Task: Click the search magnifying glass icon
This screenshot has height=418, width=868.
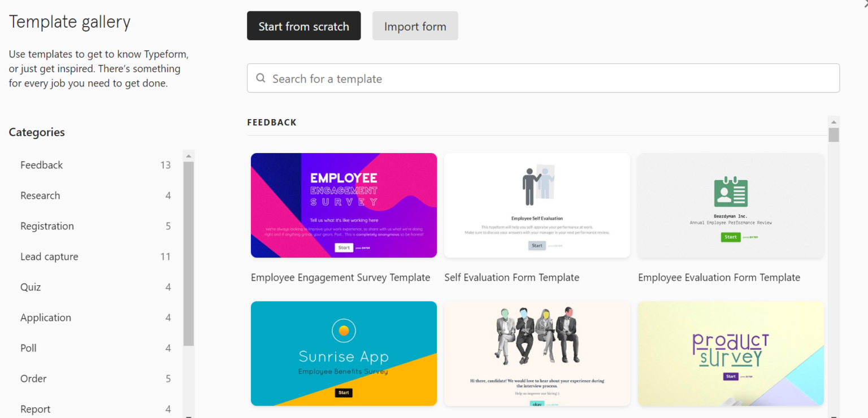Action: [261, 78]
